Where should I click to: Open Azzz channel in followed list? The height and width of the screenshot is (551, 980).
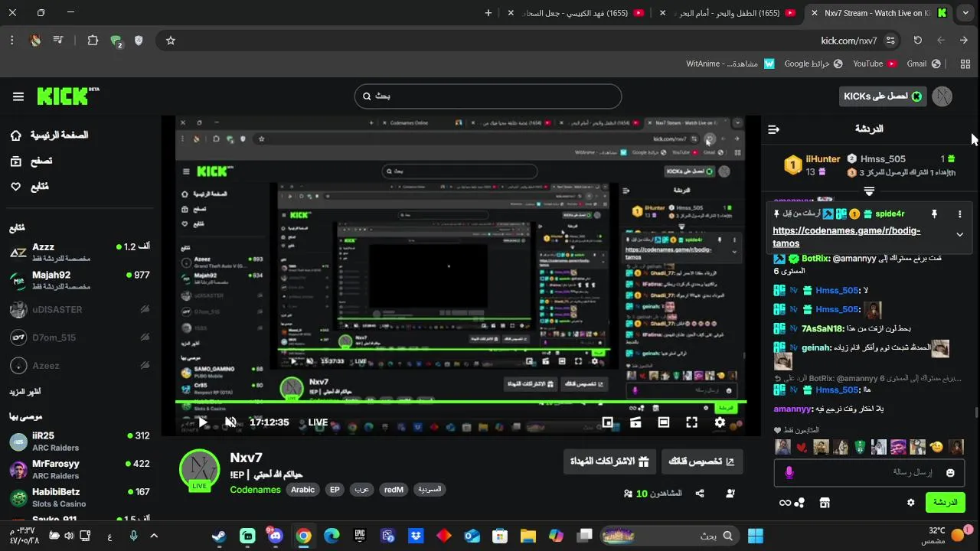[80, 253]
